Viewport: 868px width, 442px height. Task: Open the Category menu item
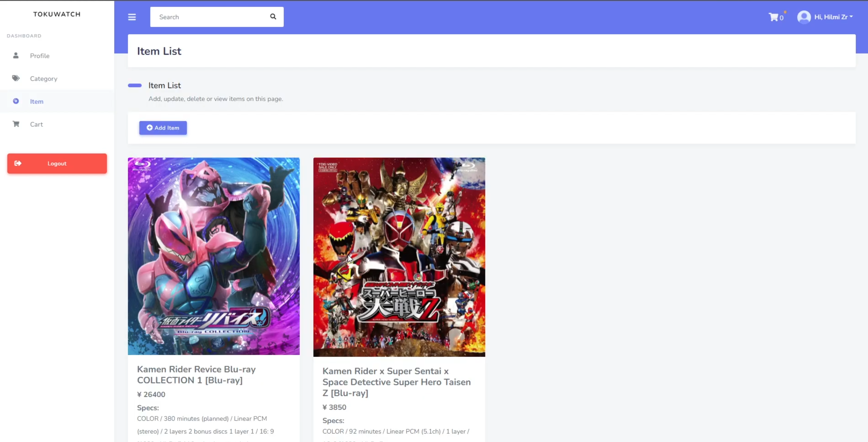(57, 78)
